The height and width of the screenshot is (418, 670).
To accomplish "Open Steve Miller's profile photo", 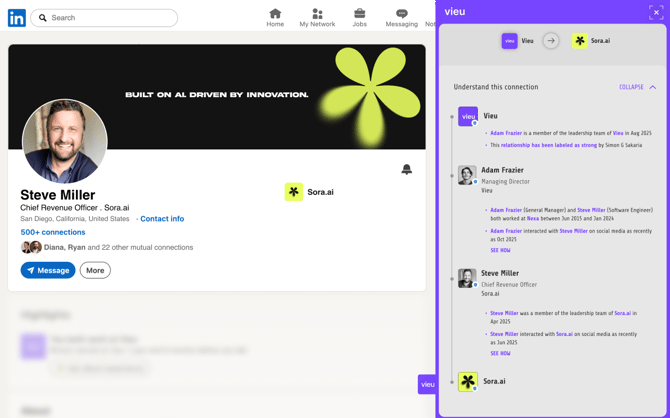I will click(65, 141).
